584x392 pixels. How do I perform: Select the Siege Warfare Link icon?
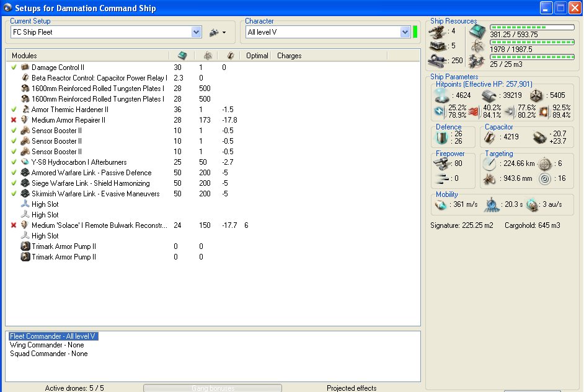click(25, 183)
